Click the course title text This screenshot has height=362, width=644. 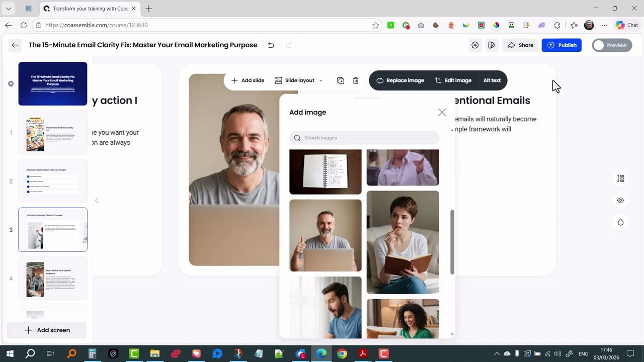tap(143, 45)
